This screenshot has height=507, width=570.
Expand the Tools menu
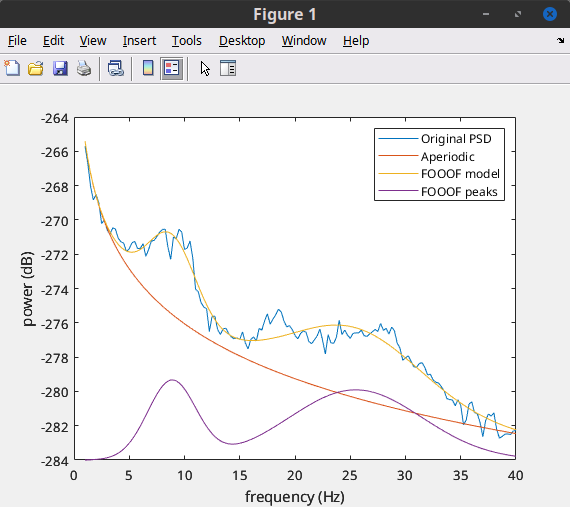point(186,41)
